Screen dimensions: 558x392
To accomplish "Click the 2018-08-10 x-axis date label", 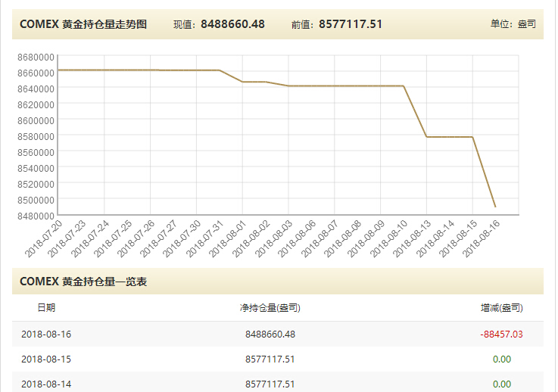I will 388,238.
